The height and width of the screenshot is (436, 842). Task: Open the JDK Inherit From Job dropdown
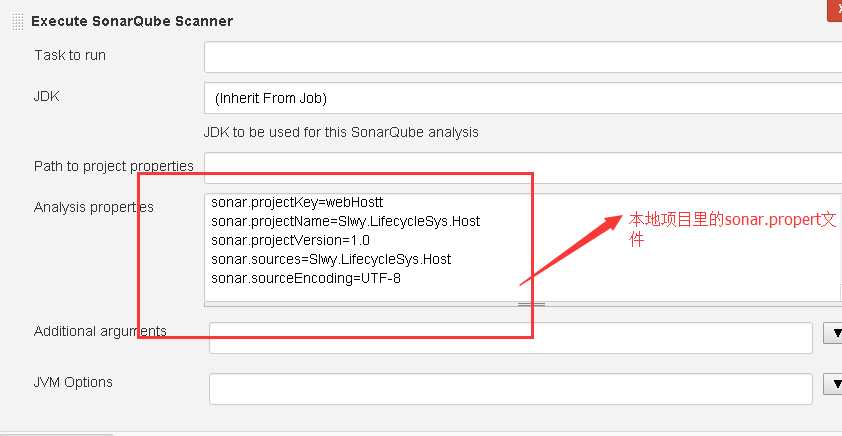tap(522, 98)
